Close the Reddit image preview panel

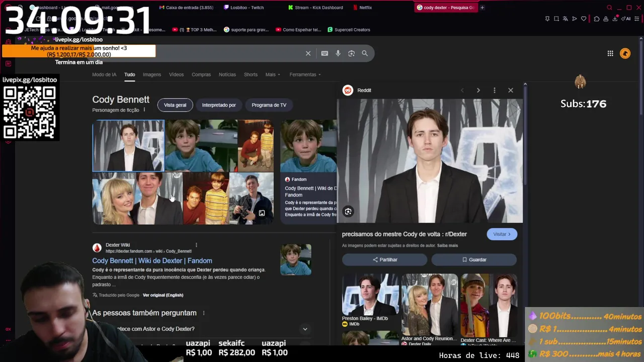coord(511,90)
